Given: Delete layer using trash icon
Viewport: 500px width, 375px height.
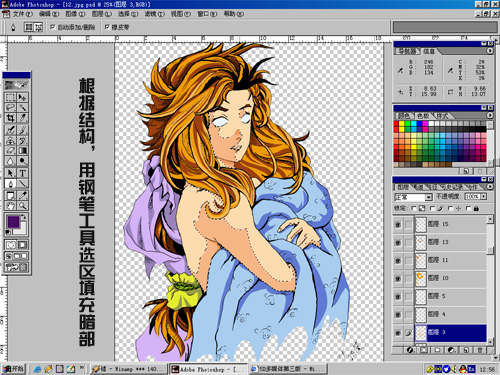Looking at the screenshot, I should coord(480,350).
